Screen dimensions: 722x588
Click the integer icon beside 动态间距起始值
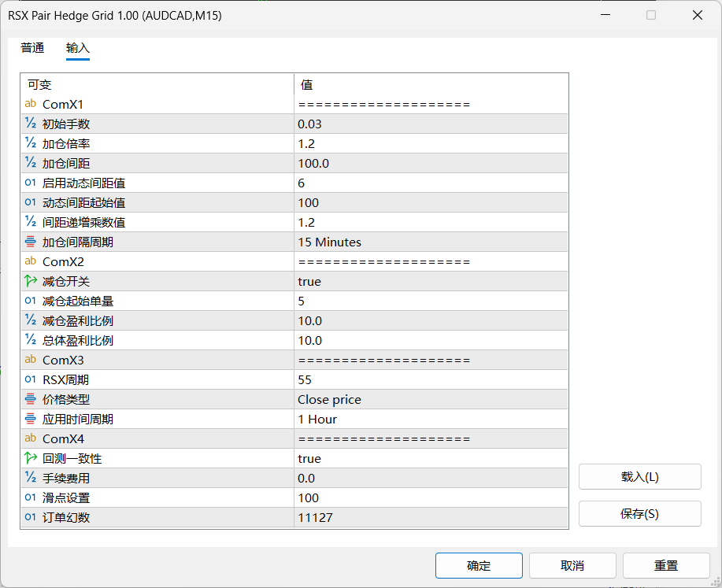[31, 202]
